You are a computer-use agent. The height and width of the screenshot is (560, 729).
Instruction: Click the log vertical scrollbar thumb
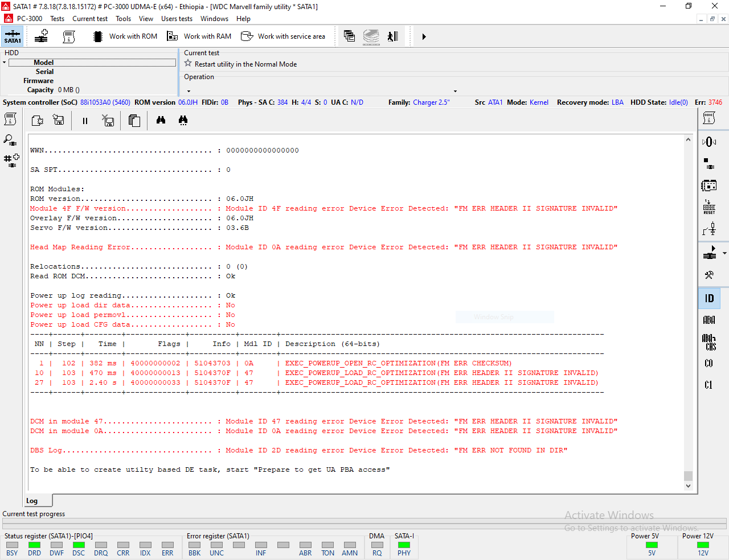(x=688, y=476)
